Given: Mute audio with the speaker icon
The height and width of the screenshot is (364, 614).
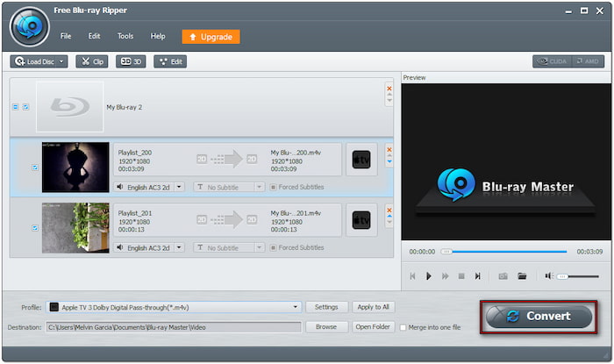Looking at the screenshot, I should (548, 275).
